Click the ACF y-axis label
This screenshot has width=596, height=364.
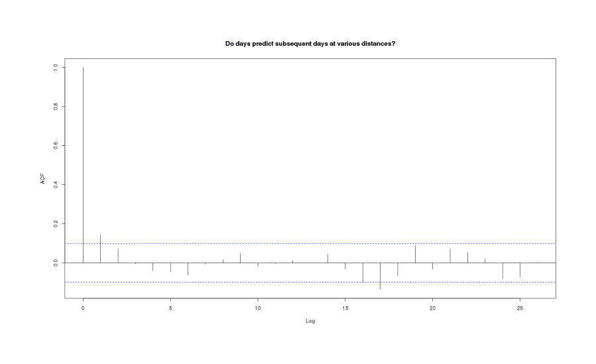coord(42,178)
